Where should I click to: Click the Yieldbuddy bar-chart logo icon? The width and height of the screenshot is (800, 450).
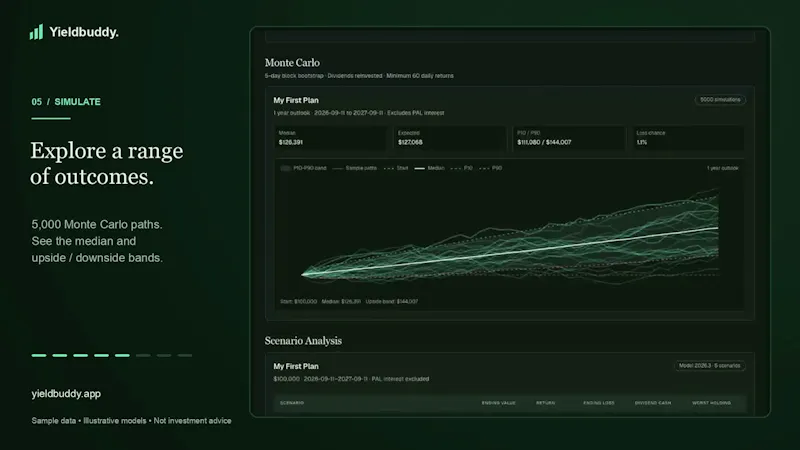pyautogui.click(x=36, y=32)
